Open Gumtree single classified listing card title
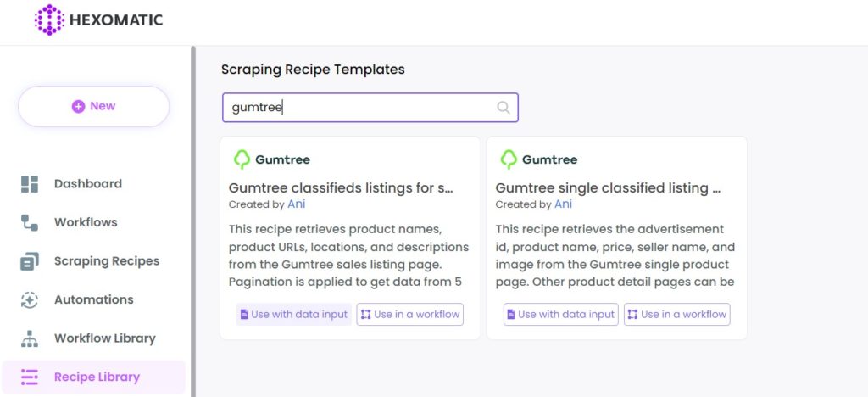Viewport: 868px width, 397px height. (x=608, y=188)
